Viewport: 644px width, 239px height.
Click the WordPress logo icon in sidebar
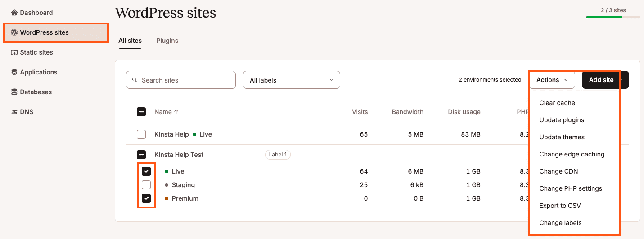click(14, 32)
